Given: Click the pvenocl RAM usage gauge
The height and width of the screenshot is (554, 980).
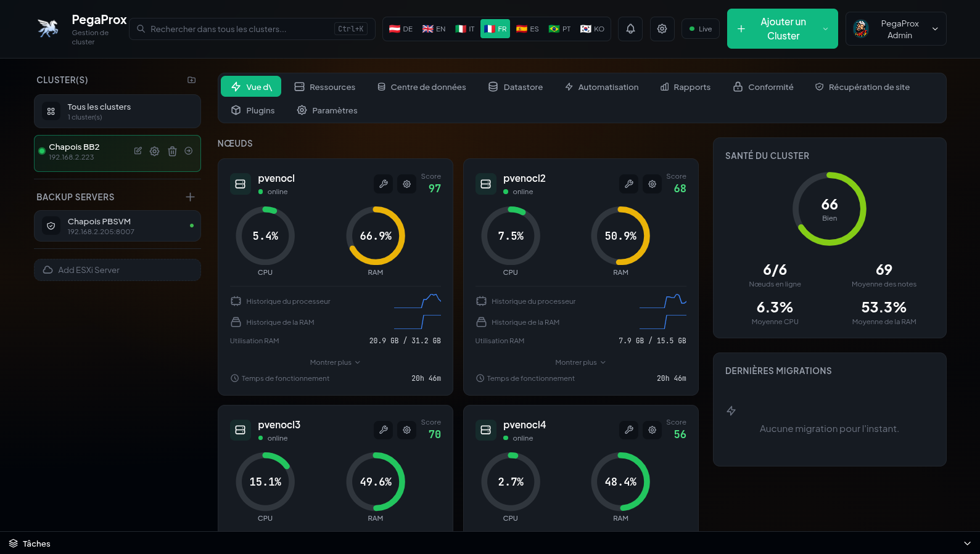Looking at the screenshot, I should [376, 236].
